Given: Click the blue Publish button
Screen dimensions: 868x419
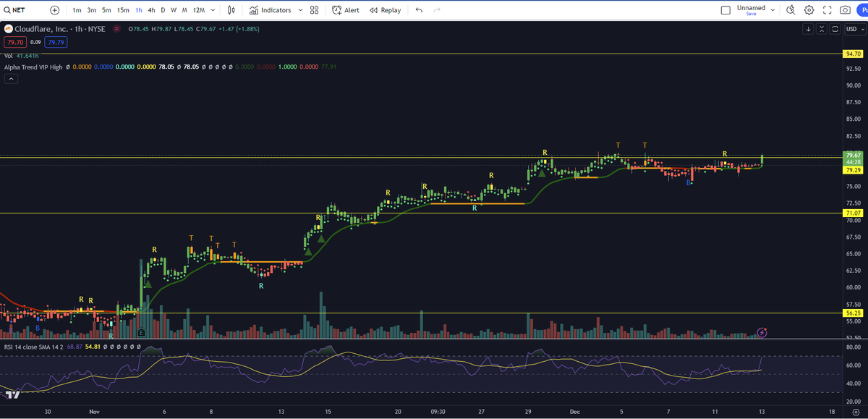Looking at the screenshot, I should [863, 10].
